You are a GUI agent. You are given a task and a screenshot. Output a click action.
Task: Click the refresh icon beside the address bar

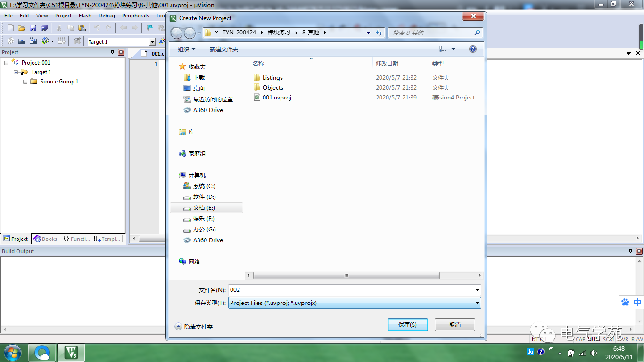pyautogui.click(x=380, y=33)
